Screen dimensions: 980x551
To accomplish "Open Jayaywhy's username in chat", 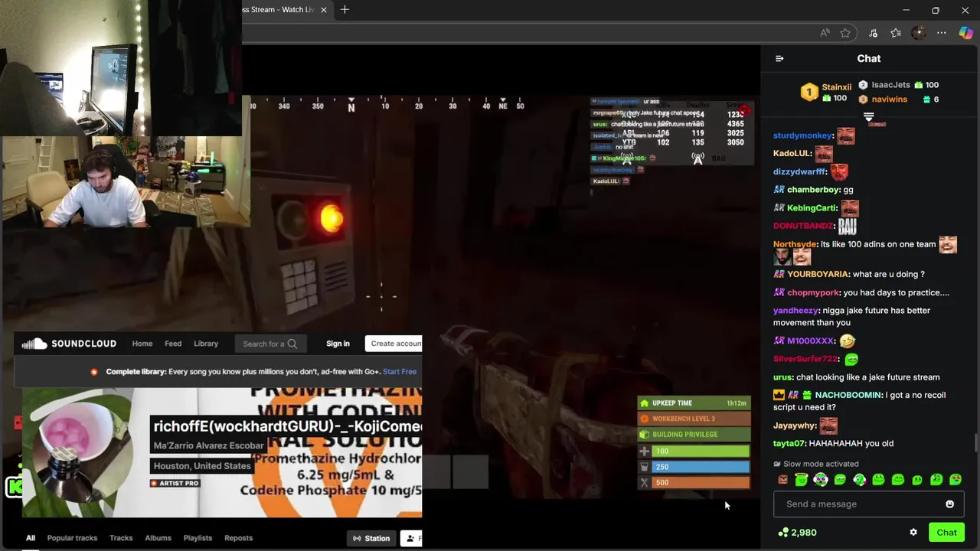I will [x=795, y=425].
